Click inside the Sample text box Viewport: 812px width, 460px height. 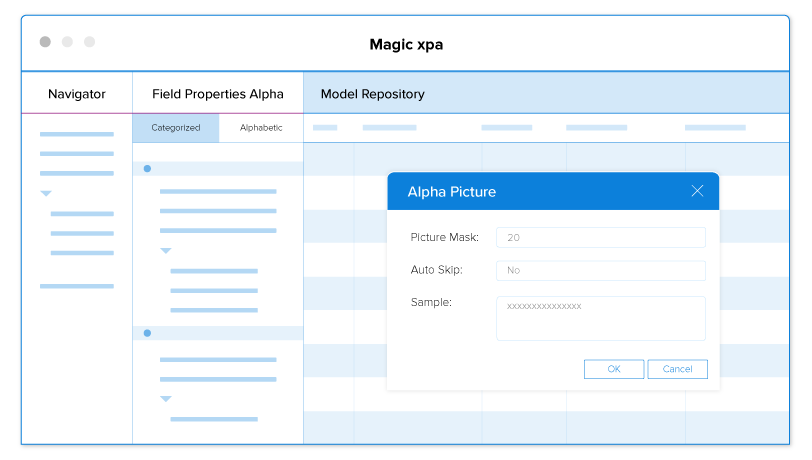click(x=600, y=318)
